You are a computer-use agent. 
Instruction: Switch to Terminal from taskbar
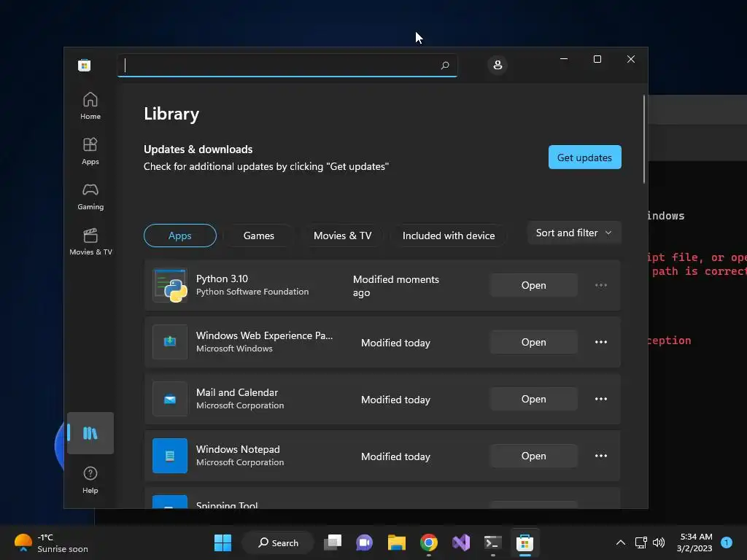[492, 542]
